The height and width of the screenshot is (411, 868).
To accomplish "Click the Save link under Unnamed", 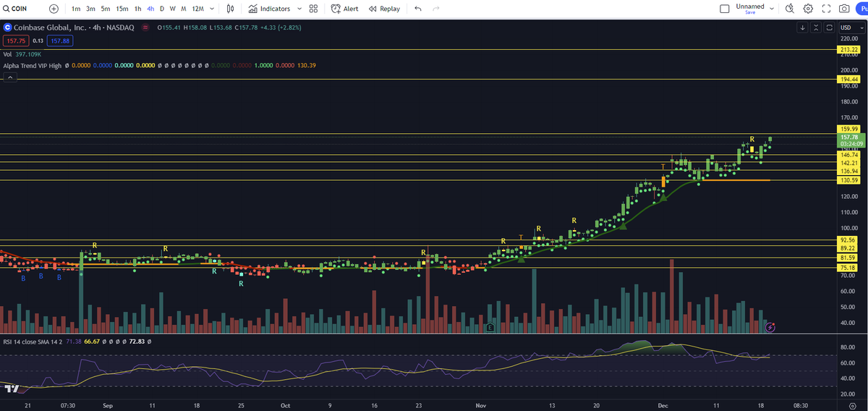I will (x=750, y=12).
